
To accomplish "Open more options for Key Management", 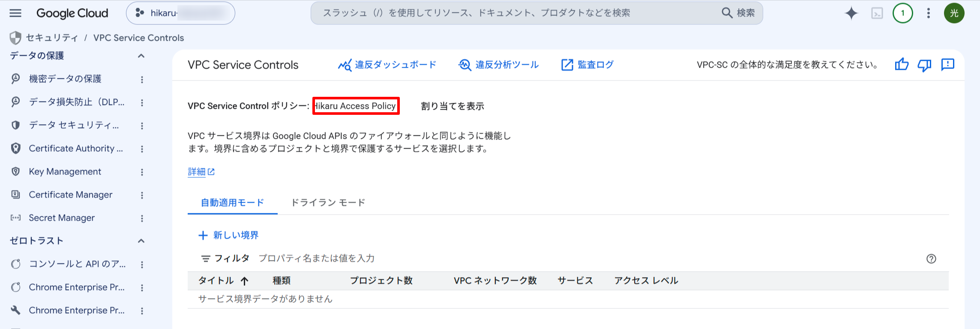I will (142, 172).
